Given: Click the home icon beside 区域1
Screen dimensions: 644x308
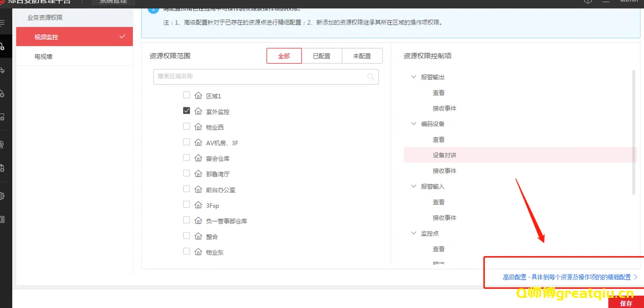Looking at the screenshot, I should (x=198, y=95).
